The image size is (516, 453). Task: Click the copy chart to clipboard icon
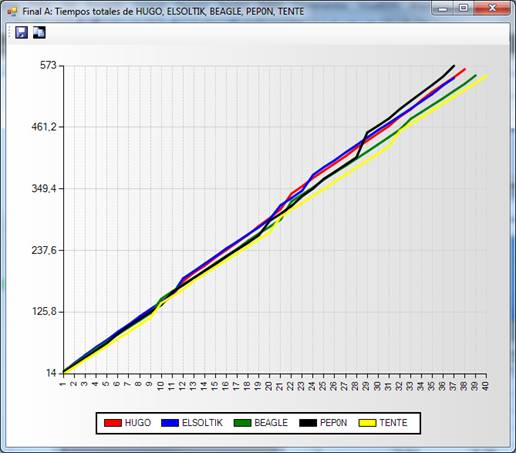click(x=39, y=32)
